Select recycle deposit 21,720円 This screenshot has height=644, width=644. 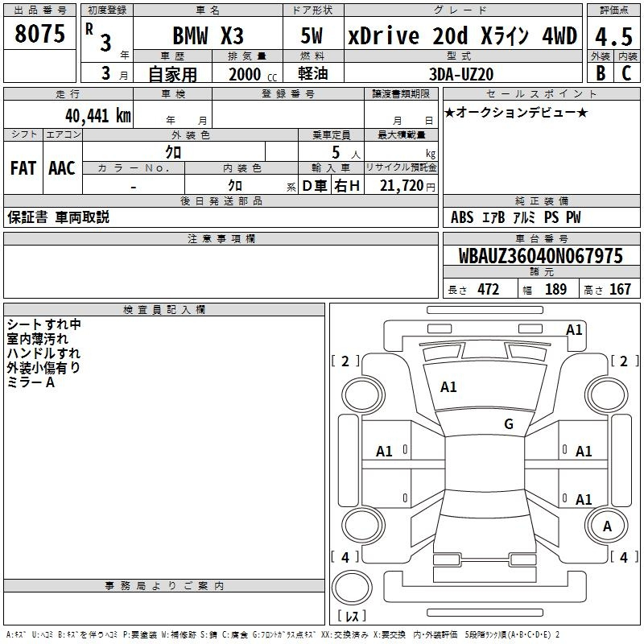407,186
